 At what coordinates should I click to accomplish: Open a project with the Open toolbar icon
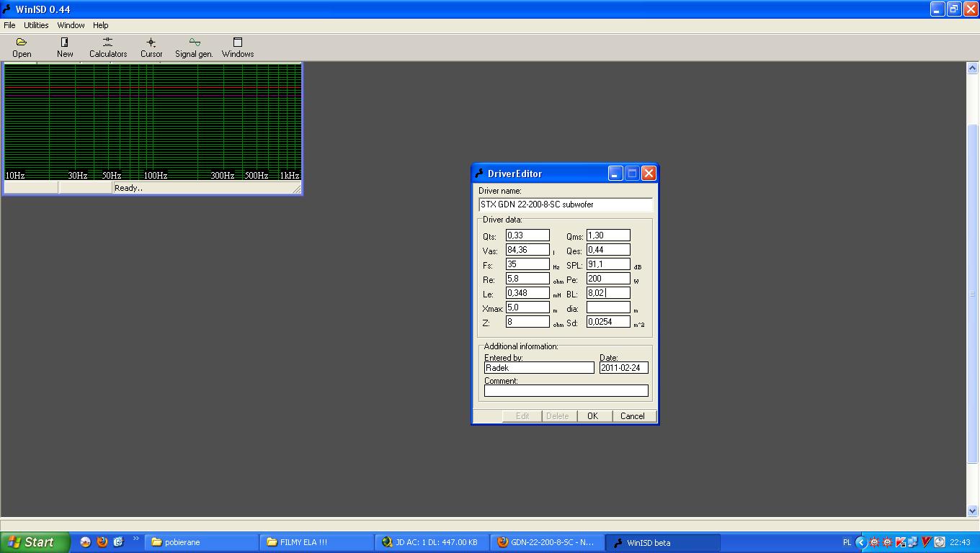[22, 48]
